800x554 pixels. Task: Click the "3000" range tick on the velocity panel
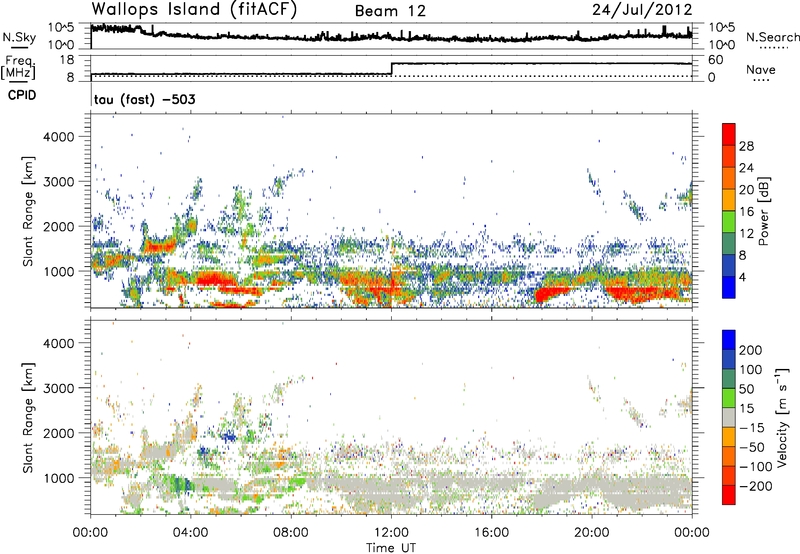(58, 388)
